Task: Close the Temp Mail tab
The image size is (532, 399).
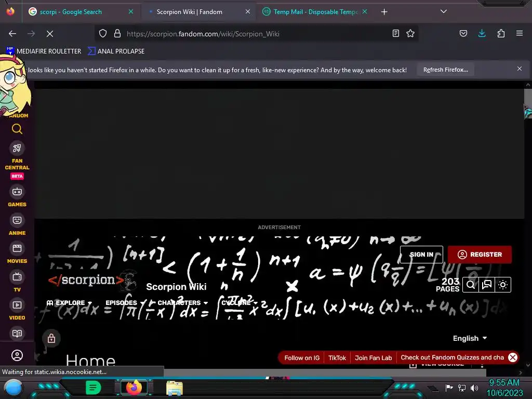Action: 365,11
